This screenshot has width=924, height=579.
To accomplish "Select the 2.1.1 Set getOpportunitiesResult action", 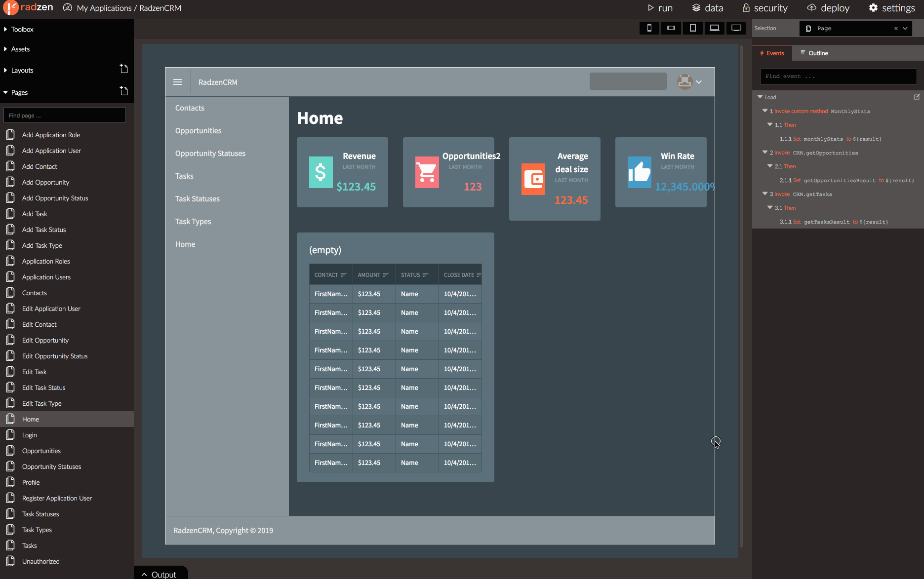I will click(x=846, y=180).
